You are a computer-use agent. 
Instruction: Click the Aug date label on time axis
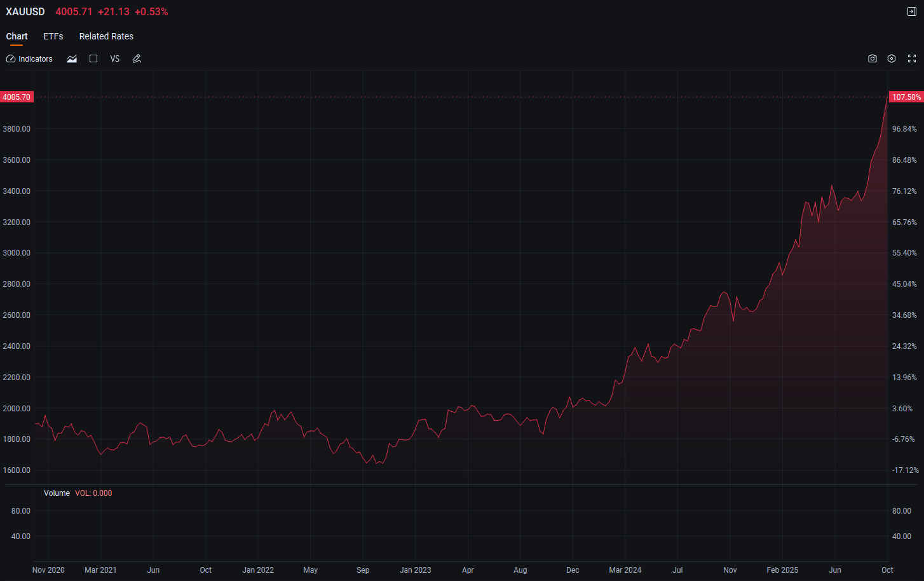click(x=520, y=570)
